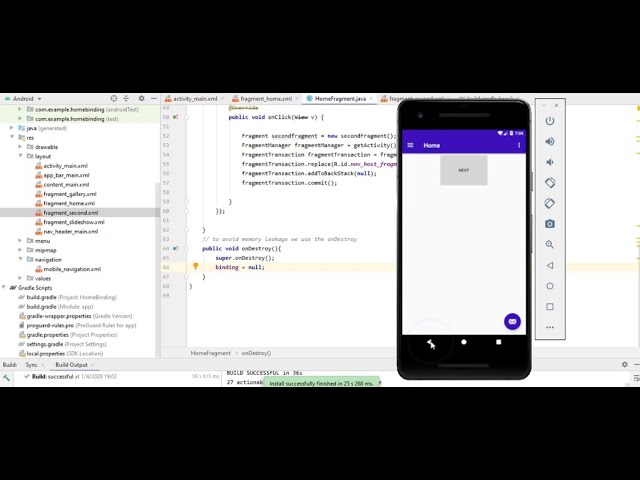Tap the phone's on-screen recents square
The width and height of the screenshot is (640, 480).
[x=498, y=342]
